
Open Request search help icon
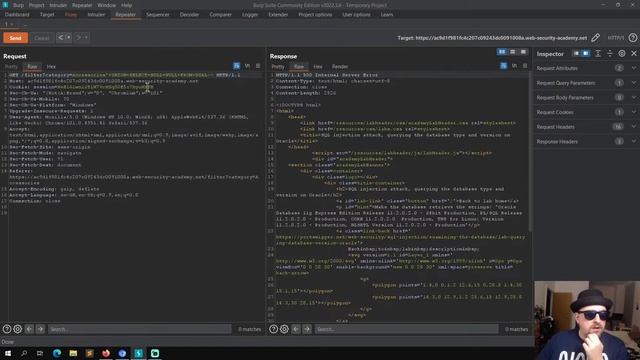tap(7, 329)
